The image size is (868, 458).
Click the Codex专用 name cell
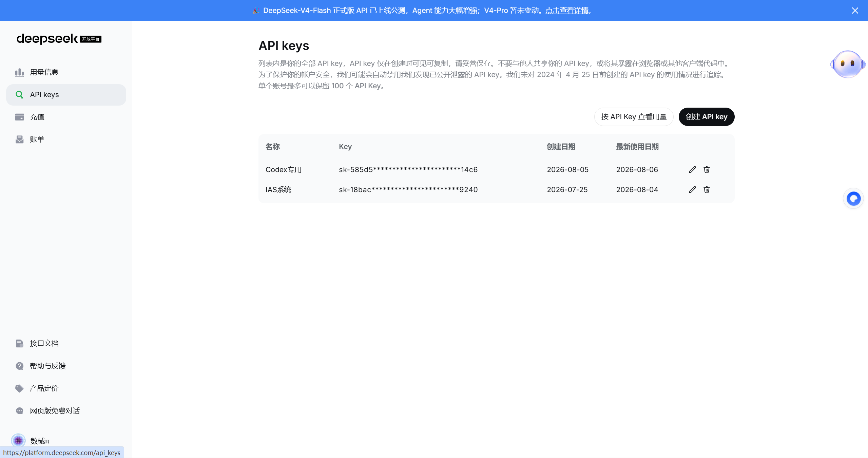pos(284,170)
